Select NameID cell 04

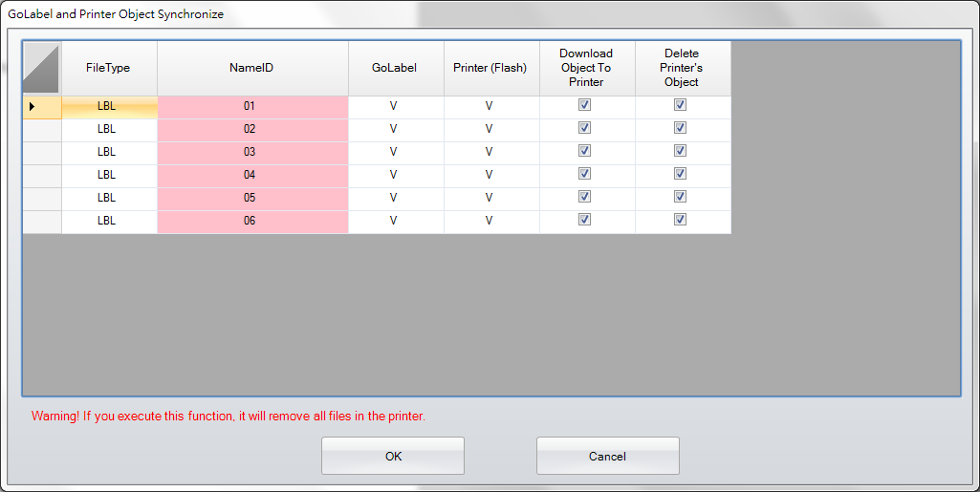pos(252,176)
